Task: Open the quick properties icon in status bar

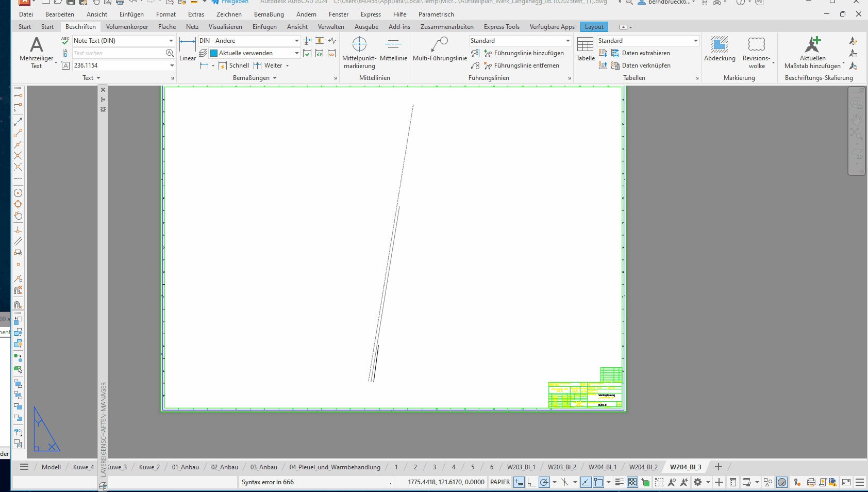Action: (x=733, y=482)
